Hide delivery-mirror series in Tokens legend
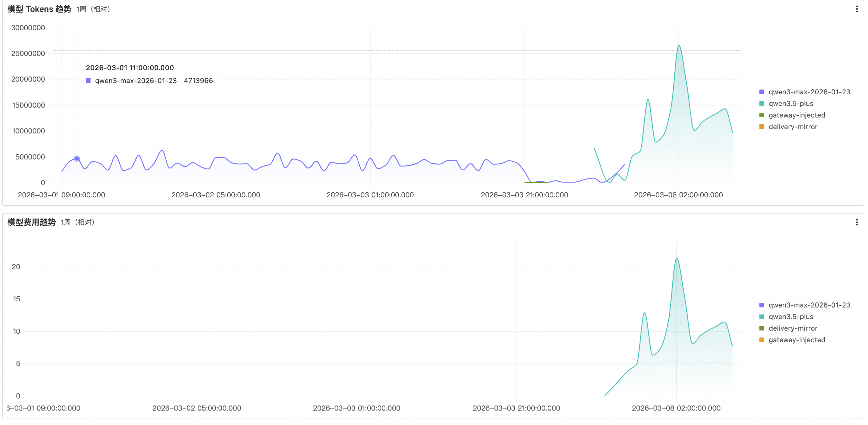Viewport: 868px width, 425px height. click(793, 127)
